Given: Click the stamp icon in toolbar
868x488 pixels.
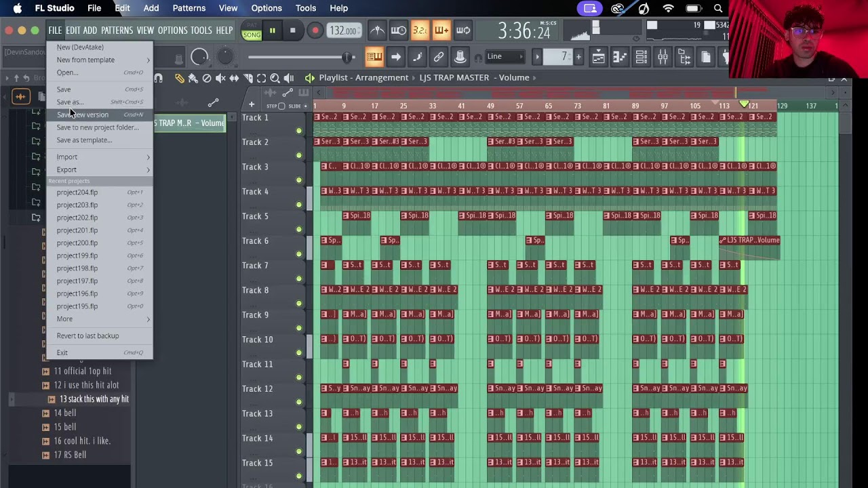Looking at the screenshot, I should click(460, 57).
